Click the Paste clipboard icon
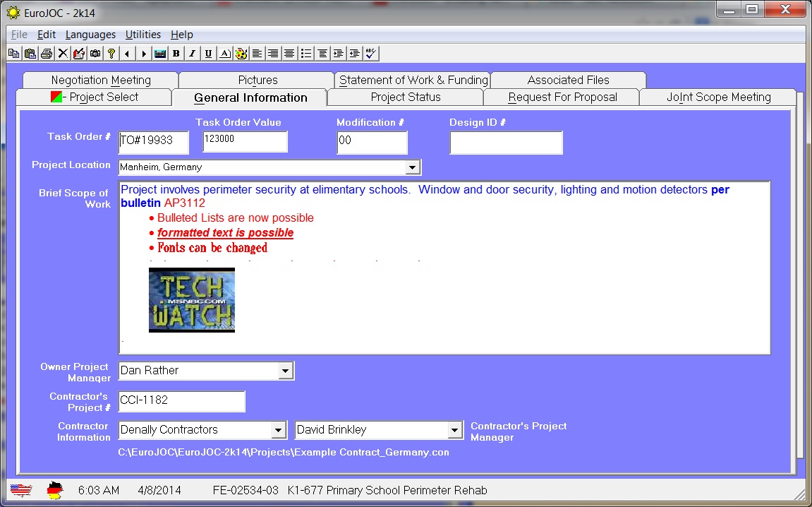The width and height of the screenshot is (812, 507). click(x=30, y=54)
